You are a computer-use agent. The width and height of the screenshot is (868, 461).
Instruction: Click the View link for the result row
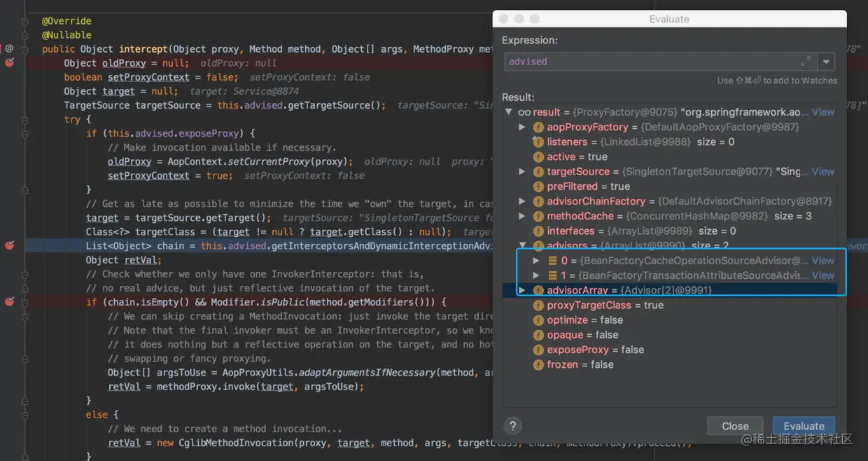point(823,112)
